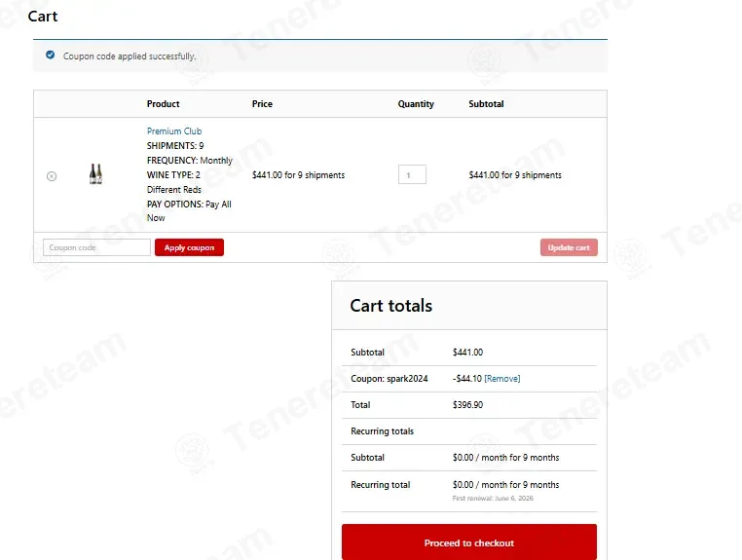742x560 pixels.
Task: Click the Subtotal column header
Action: tap(486, 103)
